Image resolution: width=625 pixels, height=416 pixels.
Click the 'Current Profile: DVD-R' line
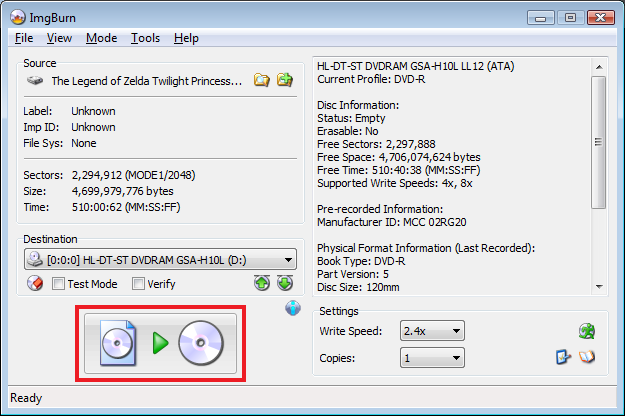[371, 79]
